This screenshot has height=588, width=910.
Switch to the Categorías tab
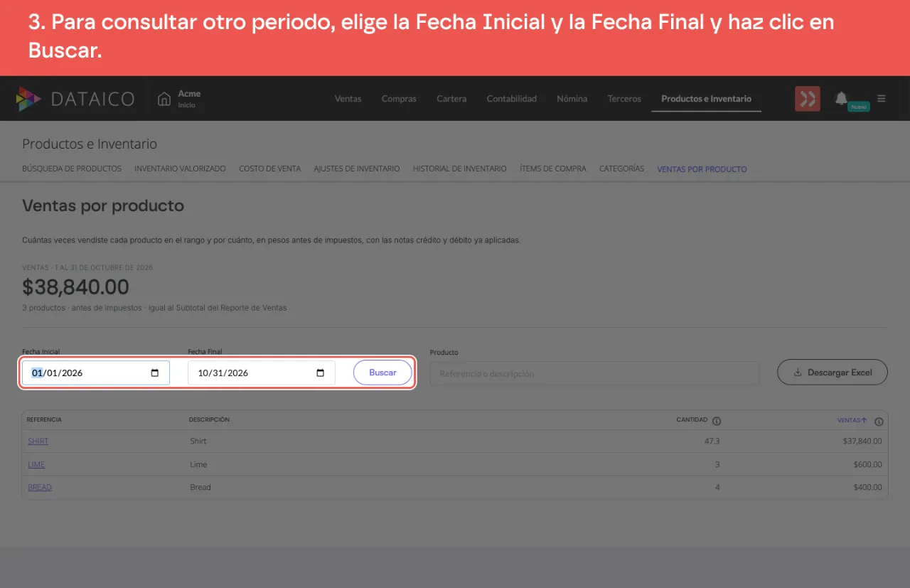(621, 169)
